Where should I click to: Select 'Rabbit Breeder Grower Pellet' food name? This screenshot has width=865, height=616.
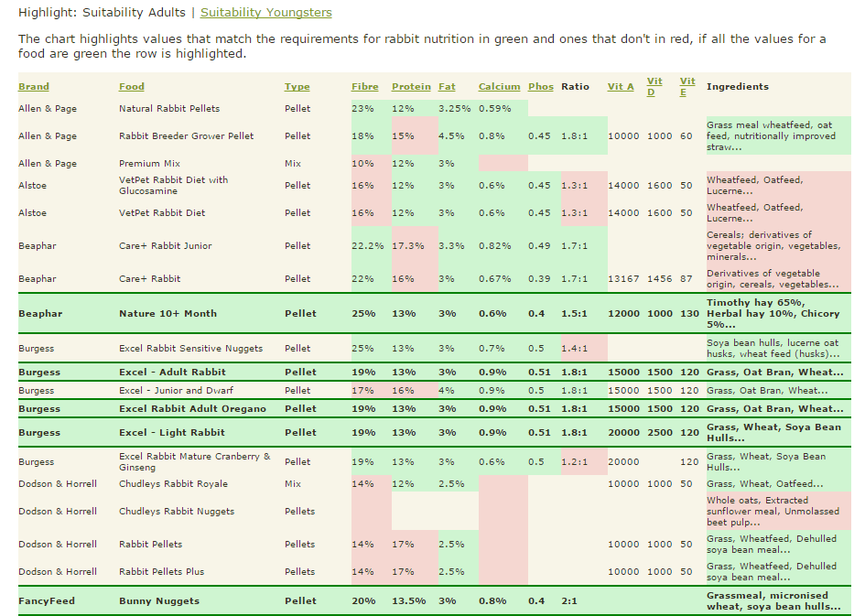187,136
